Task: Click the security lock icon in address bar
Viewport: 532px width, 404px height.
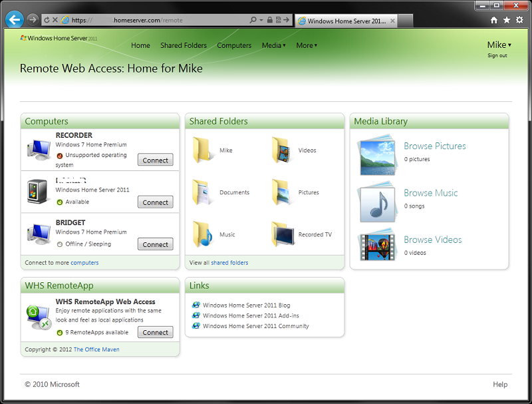Action: coord(270,20)
